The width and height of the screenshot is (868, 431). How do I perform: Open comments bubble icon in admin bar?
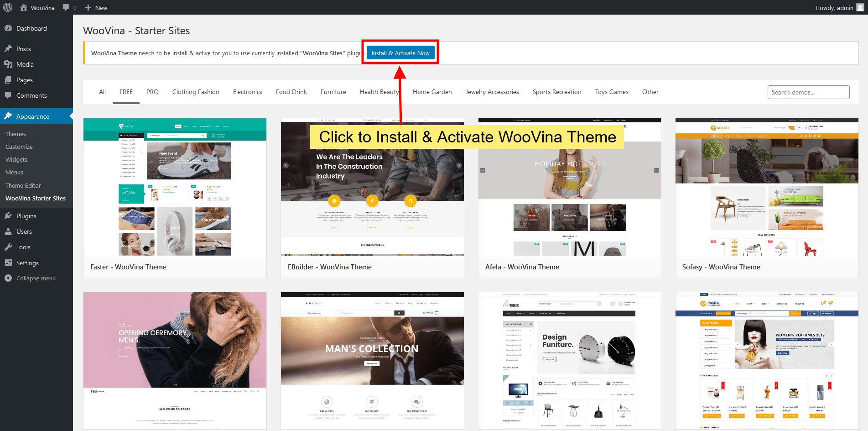[66, 8]
